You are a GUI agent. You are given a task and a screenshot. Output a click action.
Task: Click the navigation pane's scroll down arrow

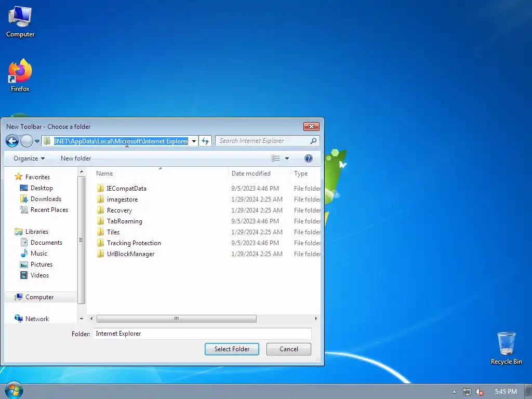point(82,318)
